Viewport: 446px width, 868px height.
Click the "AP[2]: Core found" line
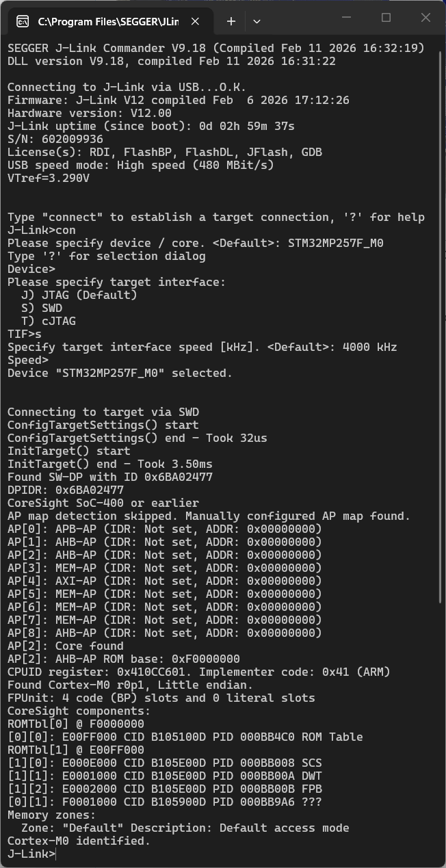(66, 646)
